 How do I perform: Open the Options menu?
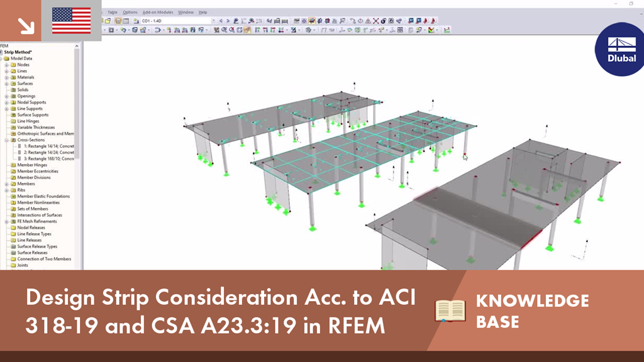point(130,13)
